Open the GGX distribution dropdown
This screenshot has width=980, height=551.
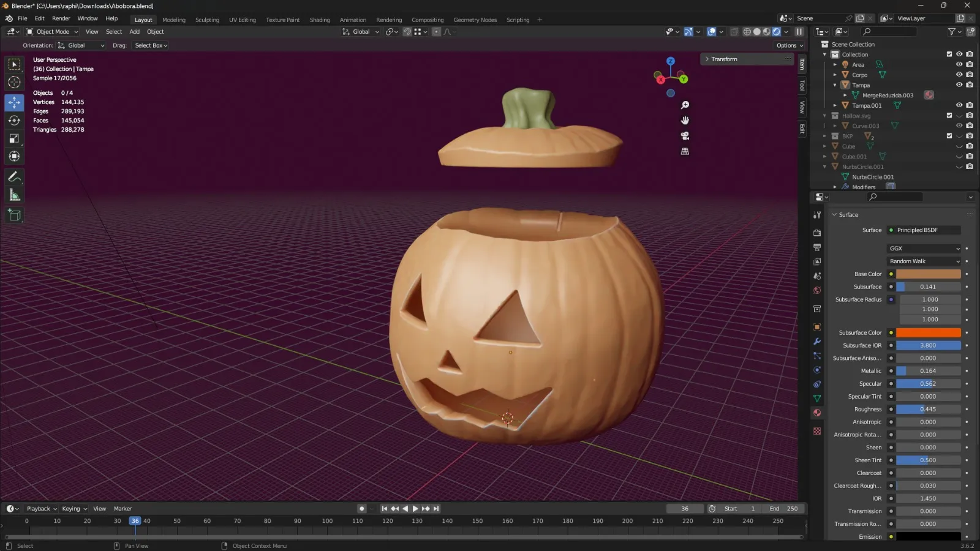point(924,249)
